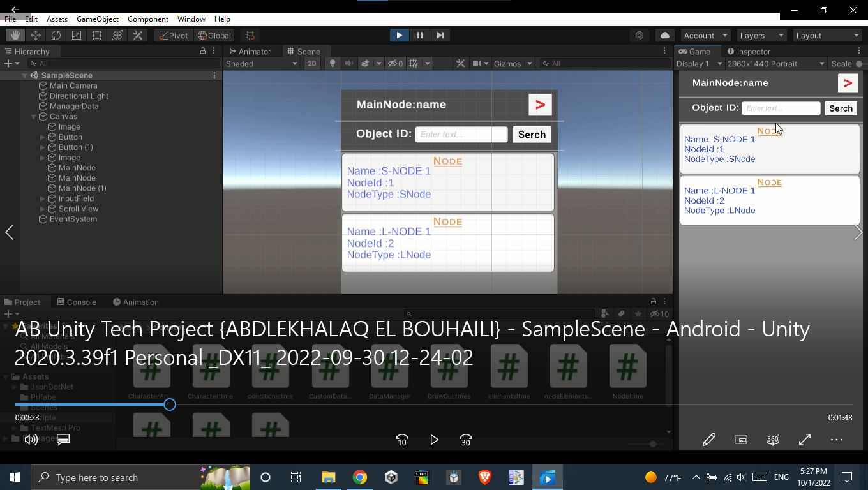Screen dimensions: 868x490
Task: Open the Layers dropdown
Action: [x=761, y=36]
